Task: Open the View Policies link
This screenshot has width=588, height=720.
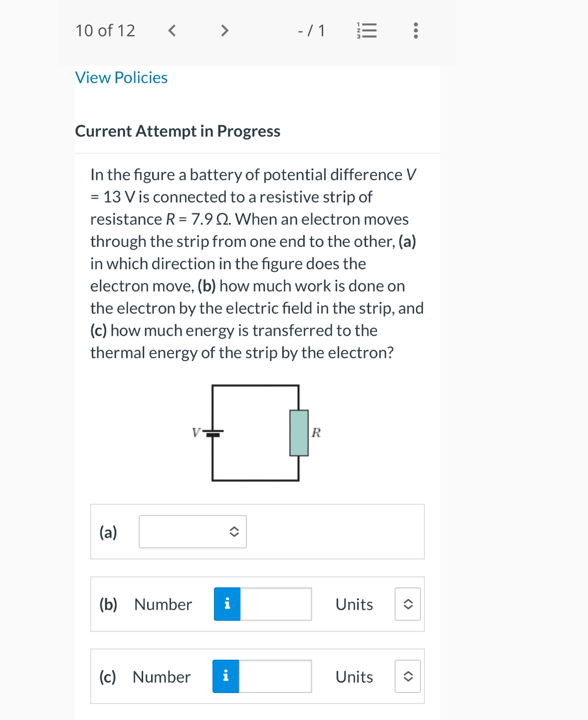Action: coord(121,77)
